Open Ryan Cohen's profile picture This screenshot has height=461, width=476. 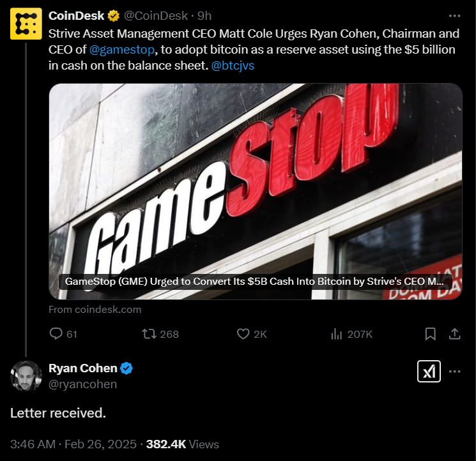pyautogui.click(x=26, y=376)
